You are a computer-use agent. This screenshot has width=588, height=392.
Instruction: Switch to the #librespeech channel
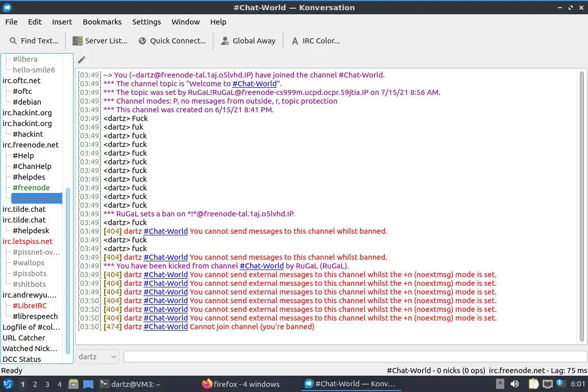[35, 316]
